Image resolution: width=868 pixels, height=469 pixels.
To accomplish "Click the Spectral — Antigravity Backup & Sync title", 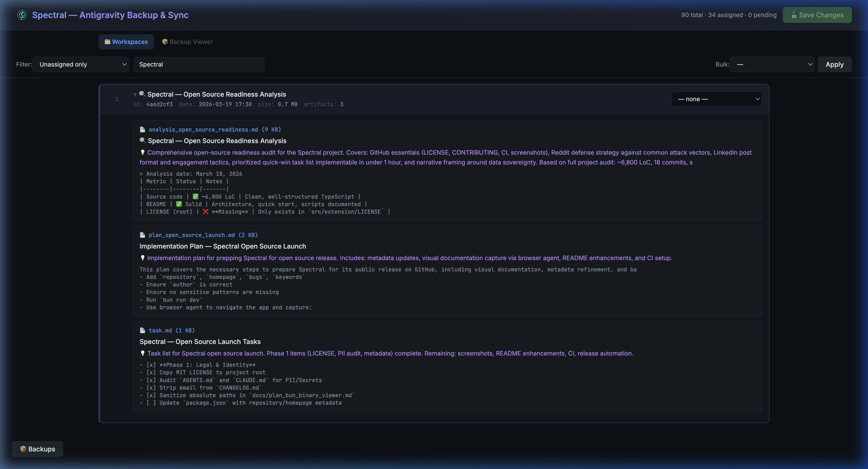I will [110, 15].
